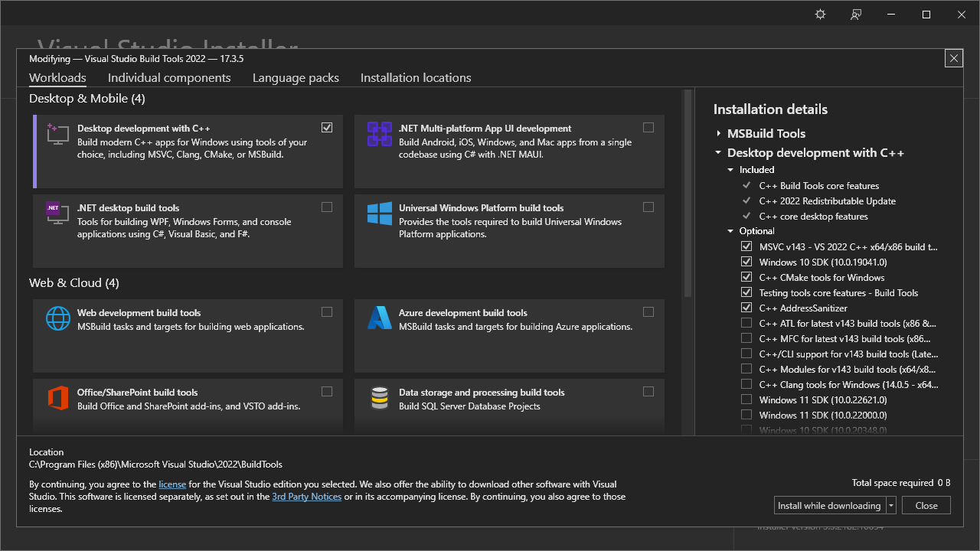Collapse Desktop development with C++ details
Image resolution: width=980 pixels, height=551 pixels.
tap(719, 153)
